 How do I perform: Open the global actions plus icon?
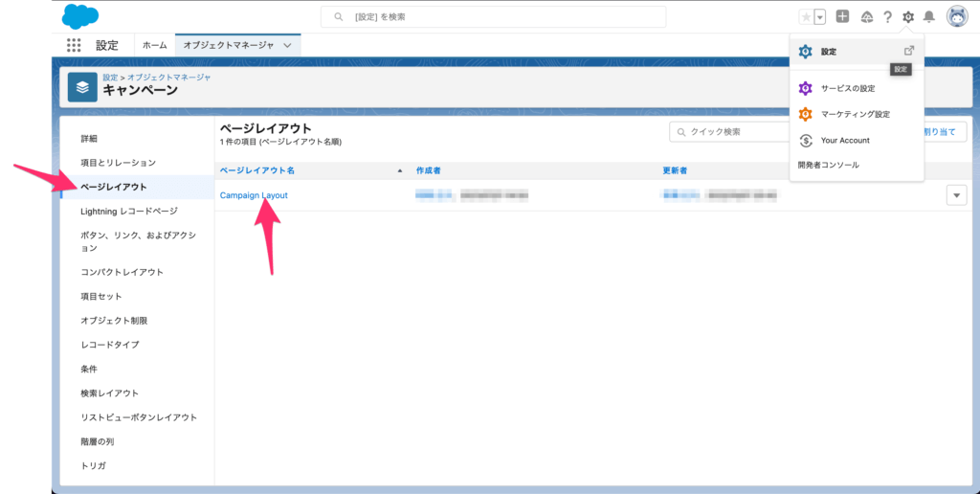point(842,16)
